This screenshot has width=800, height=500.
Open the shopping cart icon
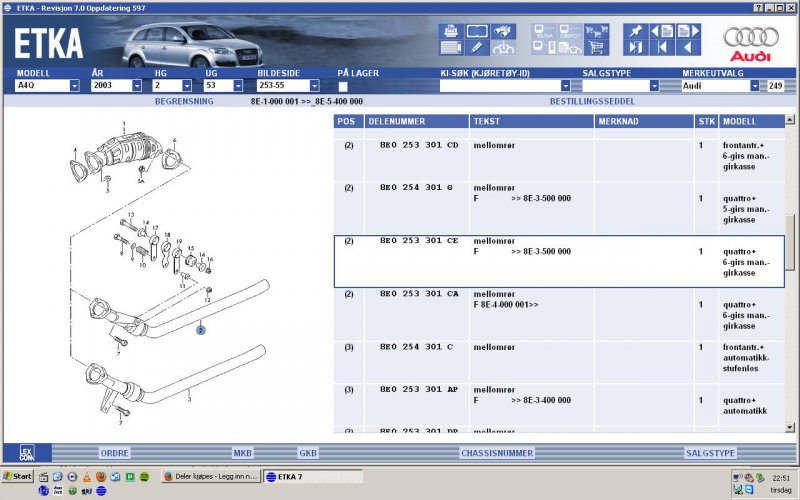(x=597, y=47)
